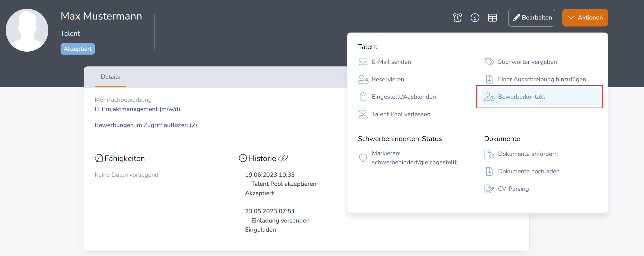Click the Keine Daten vorliegend text
644x256 pixels.
[x=126, y=175]
